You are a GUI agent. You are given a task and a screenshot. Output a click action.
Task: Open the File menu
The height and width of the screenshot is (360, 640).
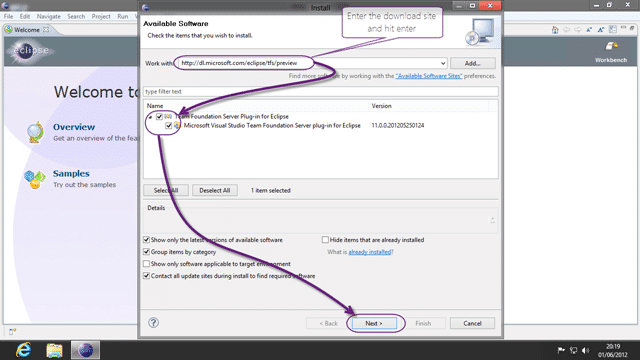[x=8, y=16]
